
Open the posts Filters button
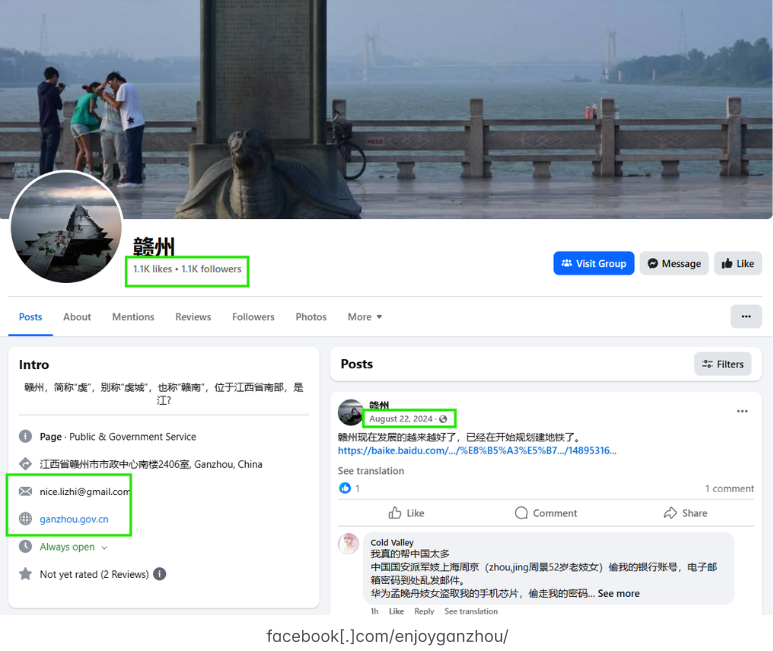[723, 364]
